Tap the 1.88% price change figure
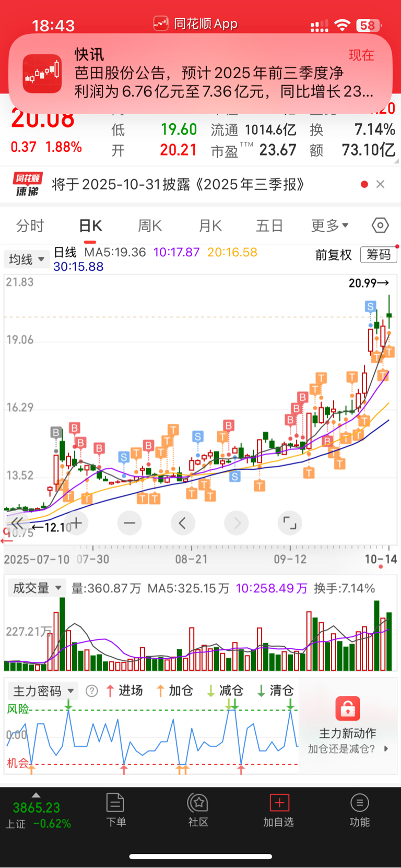This screenshot has width=401, height=868. (64, 147)
